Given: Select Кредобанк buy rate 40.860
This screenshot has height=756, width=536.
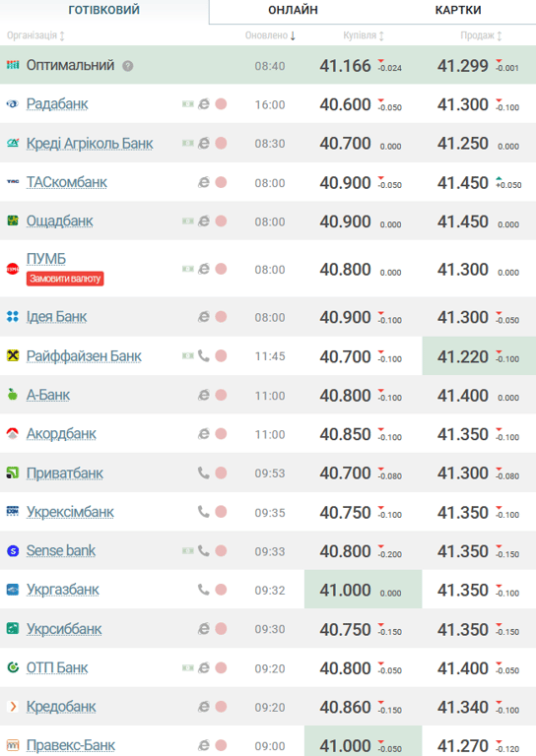Looking at the screenshot, I should pos(345,708).
